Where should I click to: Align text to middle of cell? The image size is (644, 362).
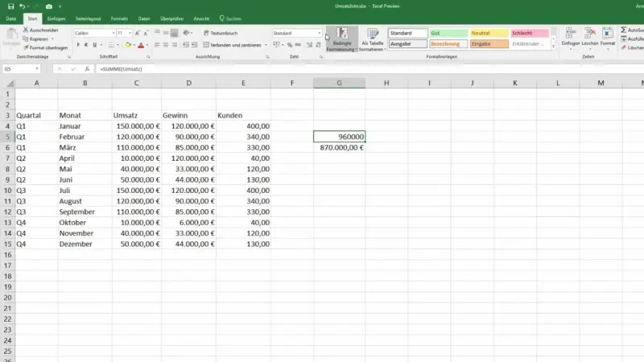pos(166,33)
